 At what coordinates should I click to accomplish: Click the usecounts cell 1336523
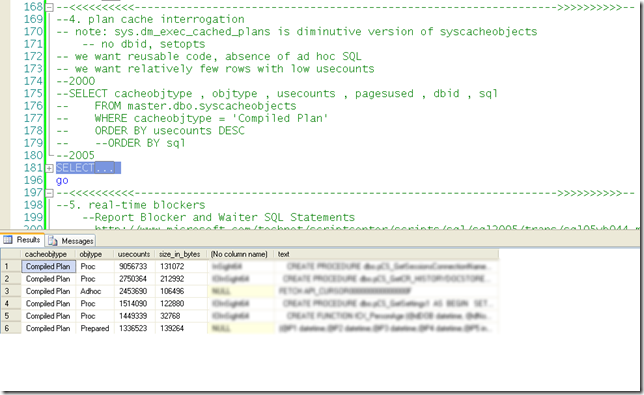[x=133, y=328]
